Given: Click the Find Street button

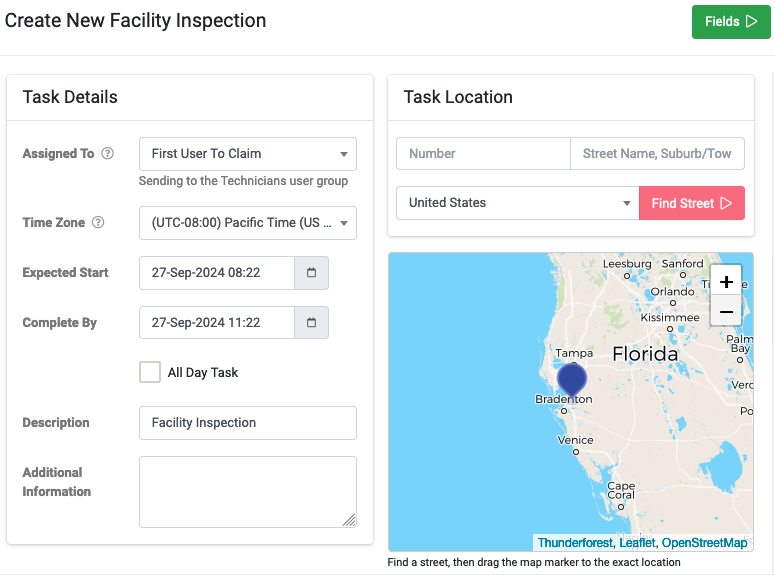Looking at the screenshot, I should click(692, 203).
